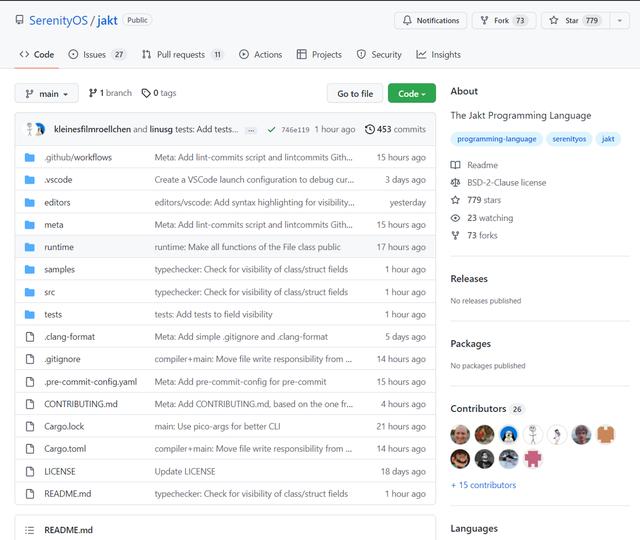The width and height of the screenshot is (640, 540).
Task: Open the dropdown arrow beside Star button
Action: (620, 20)
